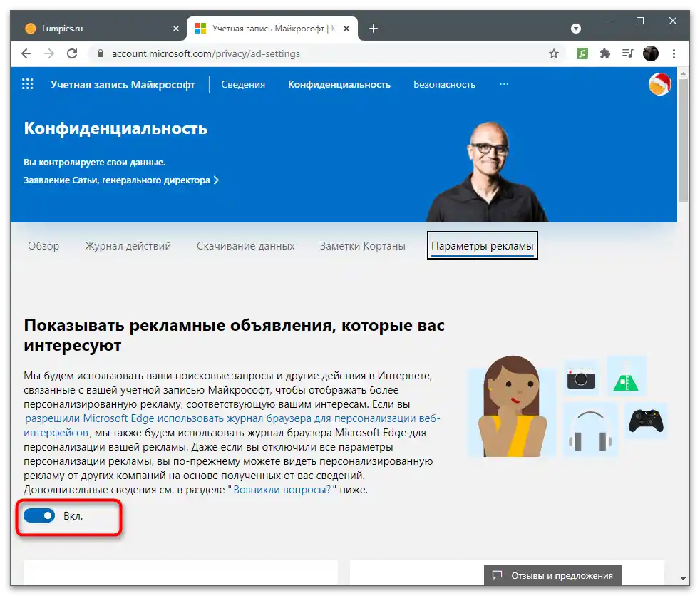Switch to the Заметки Кортаны tab

click(363, 245)
